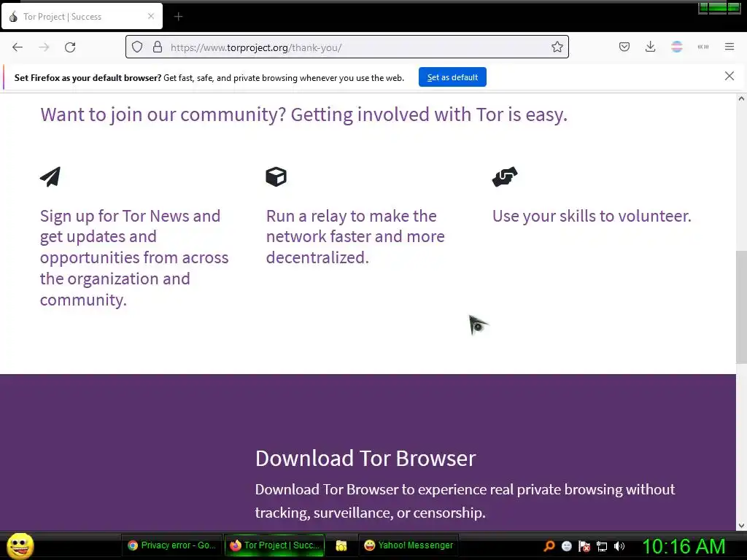This screenshot has width=747, height=560.
Task: Click the paper plane newsletter icon
Action: point(50,176)
